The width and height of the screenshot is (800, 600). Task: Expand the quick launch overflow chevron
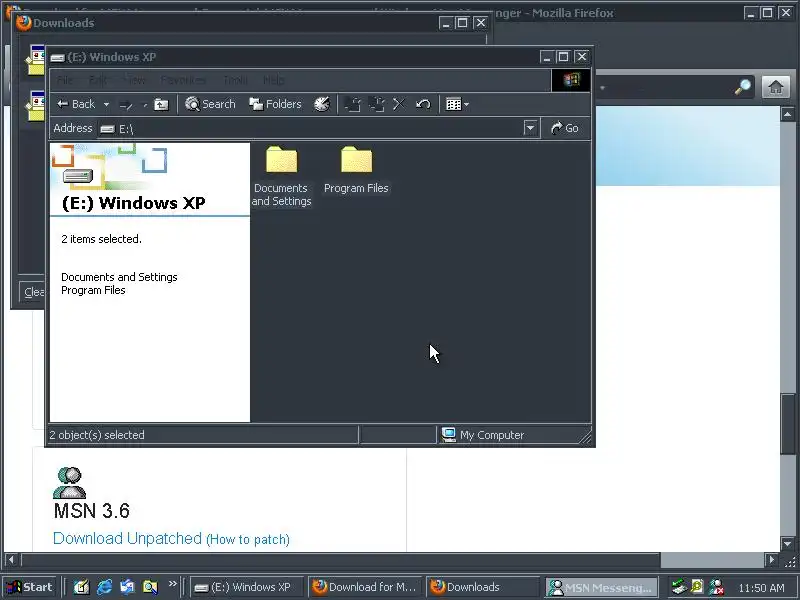(172, 583)
